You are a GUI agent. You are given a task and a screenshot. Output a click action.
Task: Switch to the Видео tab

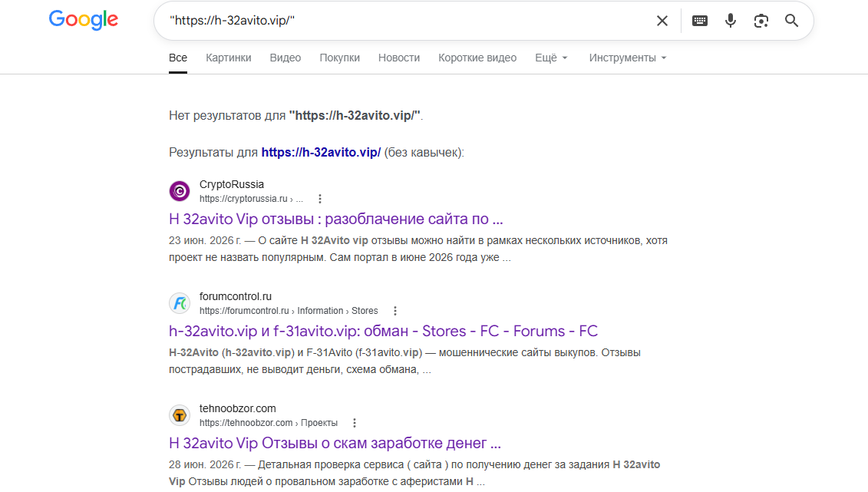pyautogui.click(x=285, y=58)
